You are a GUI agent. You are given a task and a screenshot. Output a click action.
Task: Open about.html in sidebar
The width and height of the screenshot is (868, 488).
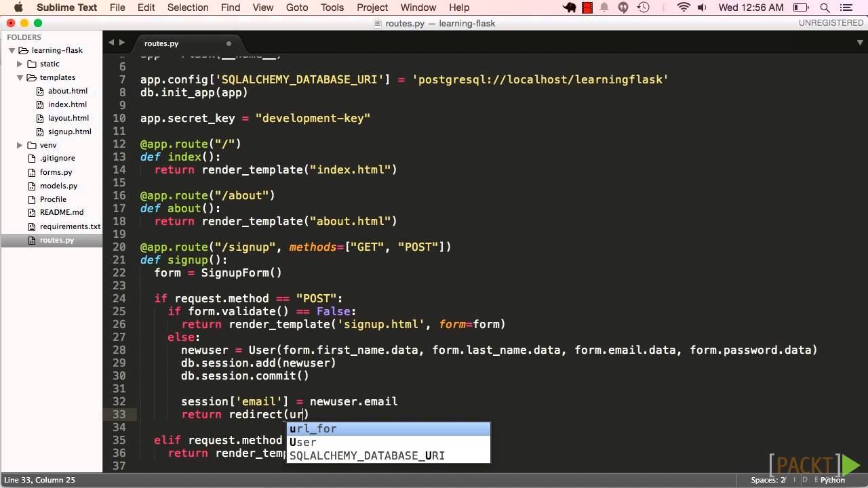(67, 91)
